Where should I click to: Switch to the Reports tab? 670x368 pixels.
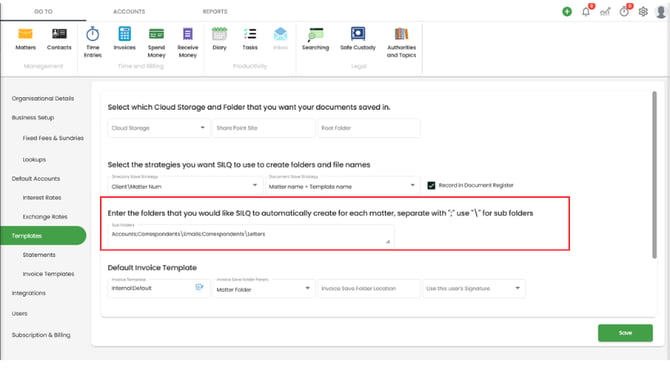click(215, 12)
